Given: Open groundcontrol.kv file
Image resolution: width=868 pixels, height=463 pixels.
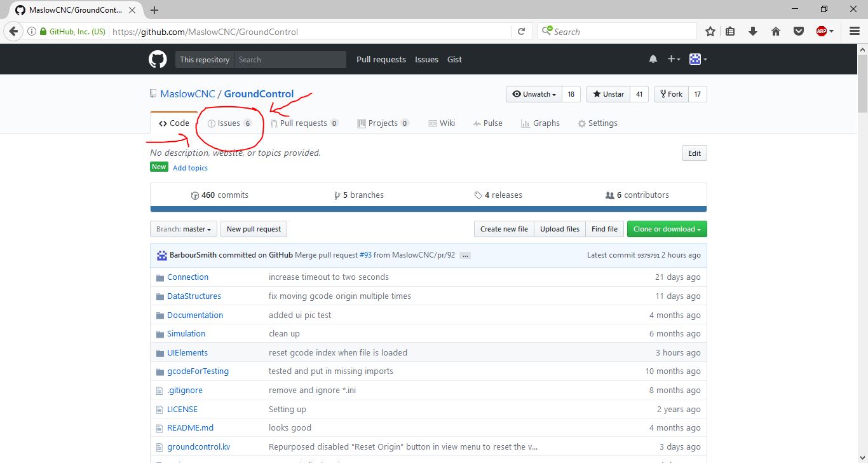Looking at the screenshot, I should click(x=198, y=447).
